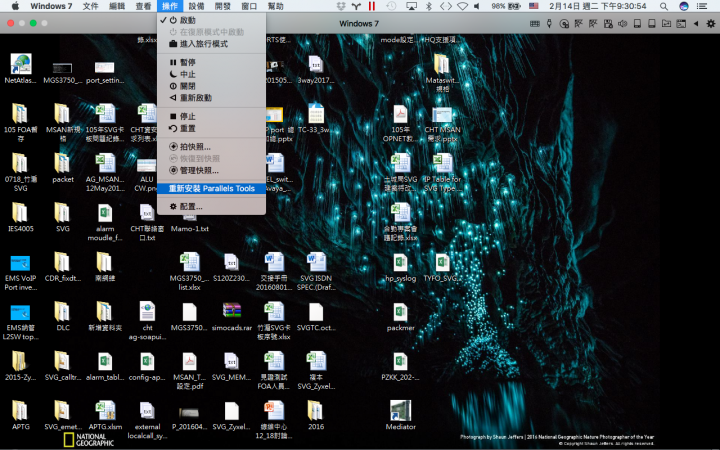Open Spotlight search magnifier icon
Screen dimensions: 720x450
click(664, 6)
